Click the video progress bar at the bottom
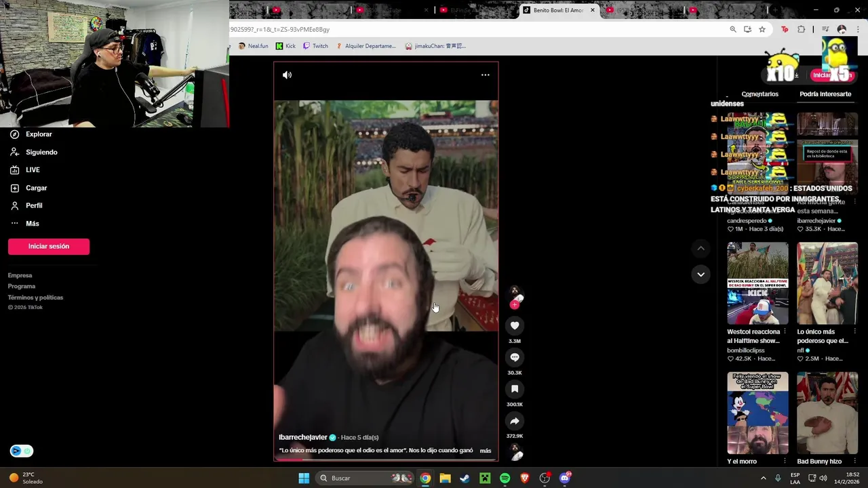 pos(386,460)
